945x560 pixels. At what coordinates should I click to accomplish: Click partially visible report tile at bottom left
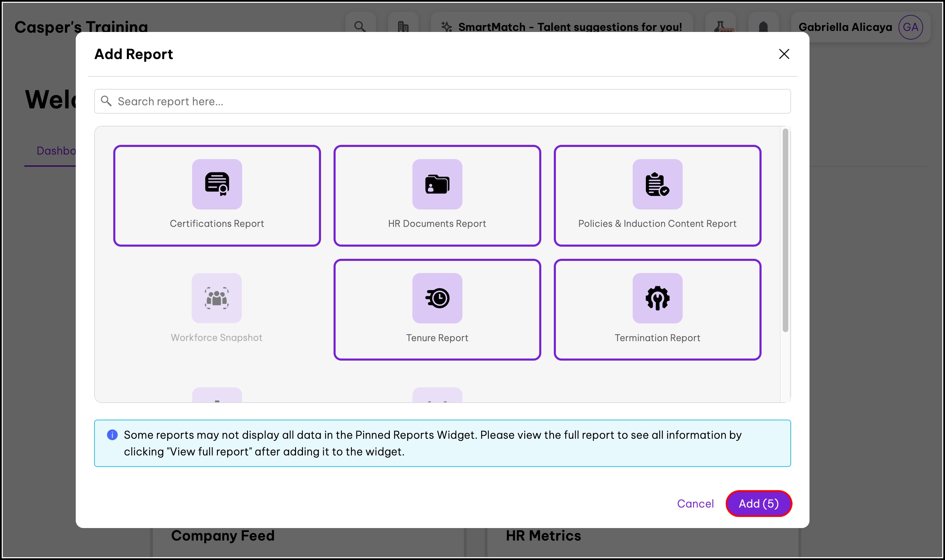tap(217, 395)
